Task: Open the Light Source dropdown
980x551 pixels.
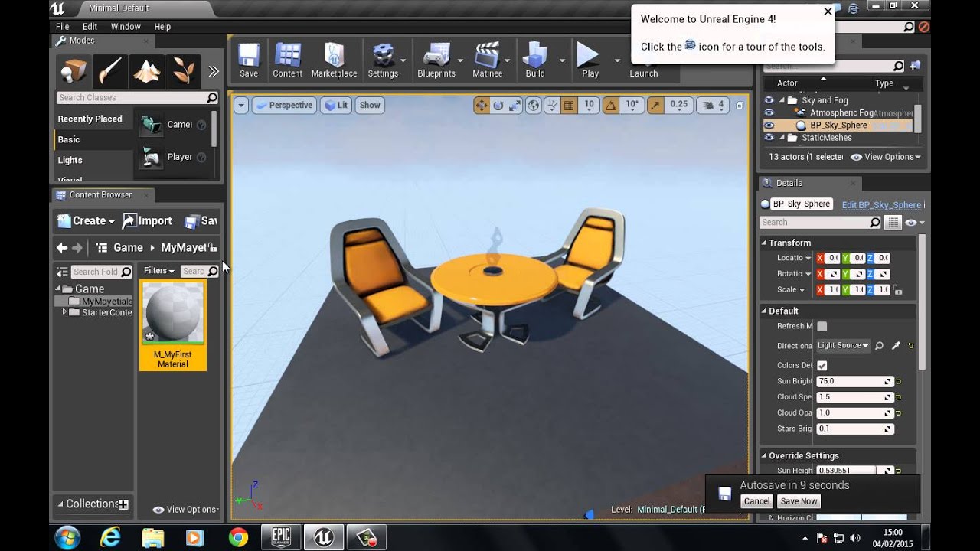Action: (x=843, y=346)
